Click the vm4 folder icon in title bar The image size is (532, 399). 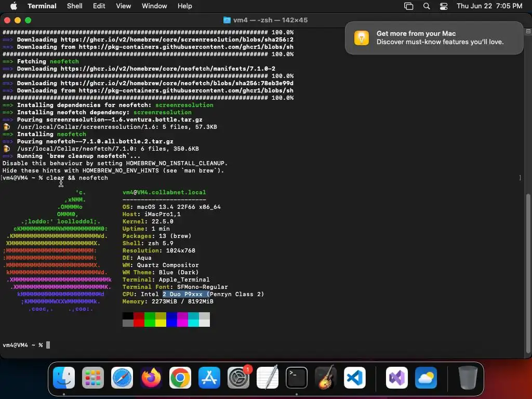click(x=227, y=20)
